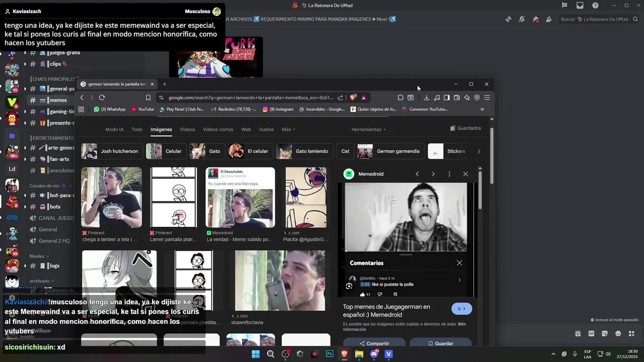Open YouTube bookmark

coord(142,109)
